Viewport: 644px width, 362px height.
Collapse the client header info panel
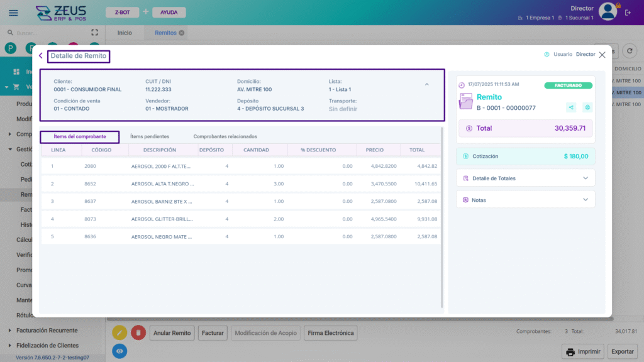point(427,85)
